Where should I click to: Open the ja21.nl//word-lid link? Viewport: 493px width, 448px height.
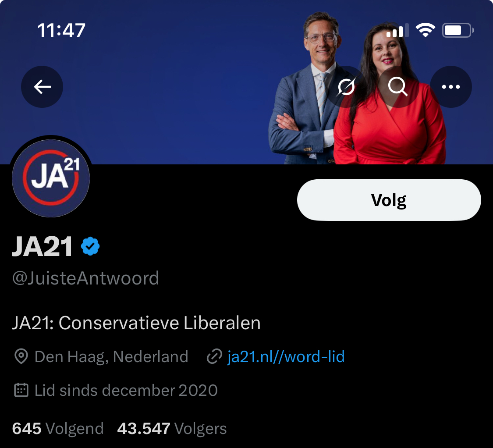pos(286,357)
